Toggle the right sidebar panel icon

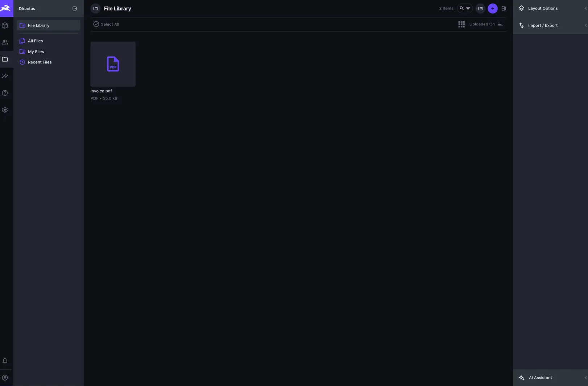[x=504, y=8]
